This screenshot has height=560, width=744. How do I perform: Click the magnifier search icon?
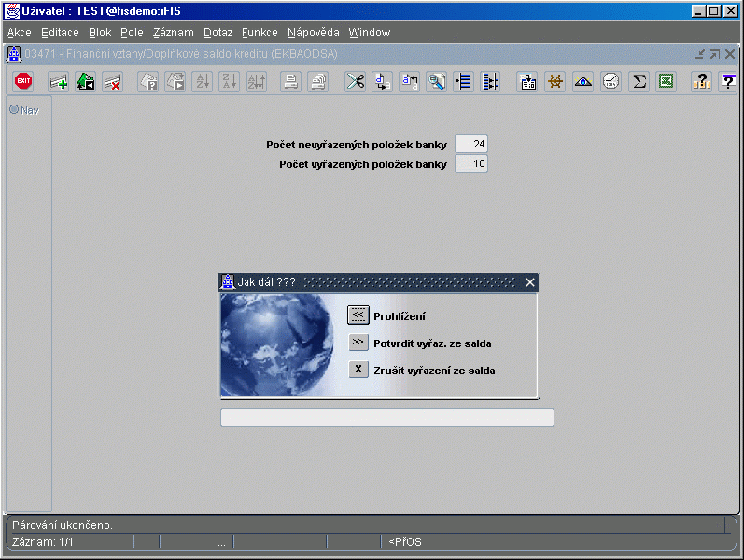pos(437,81)
